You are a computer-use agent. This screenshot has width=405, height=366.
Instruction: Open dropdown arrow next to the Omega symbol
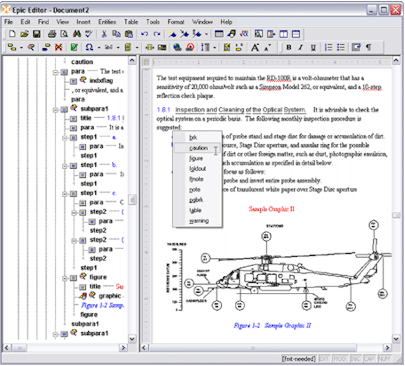[99, 48]
